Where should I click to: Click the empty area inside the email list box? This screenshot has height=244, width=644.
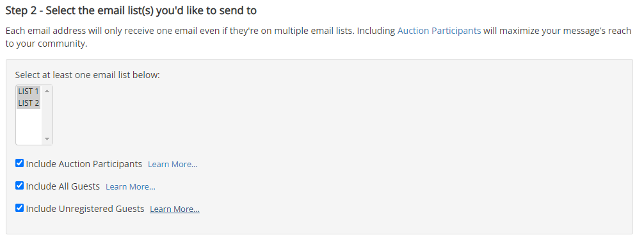(29, 126)
